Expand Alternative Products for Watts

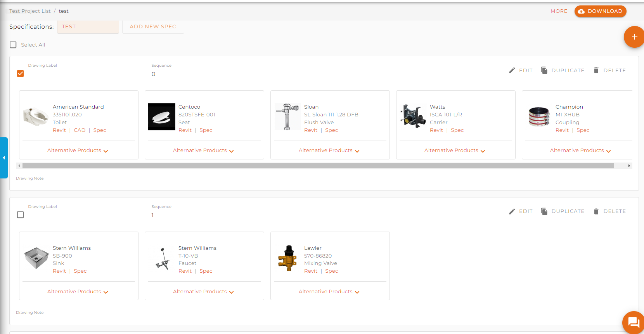(x=455, y=151)
